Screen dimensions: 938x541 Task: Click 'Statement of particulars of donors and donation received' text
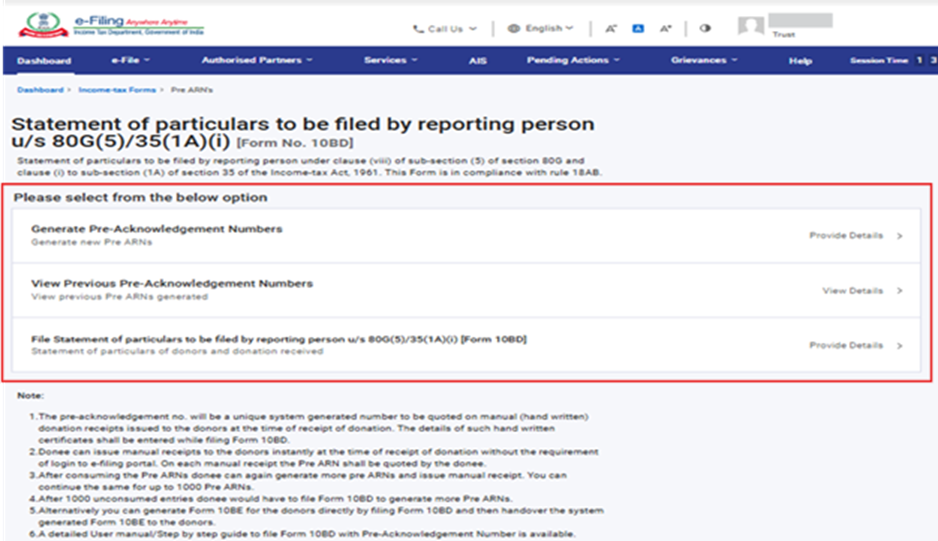pyautogui.click(x=177, y=351)
